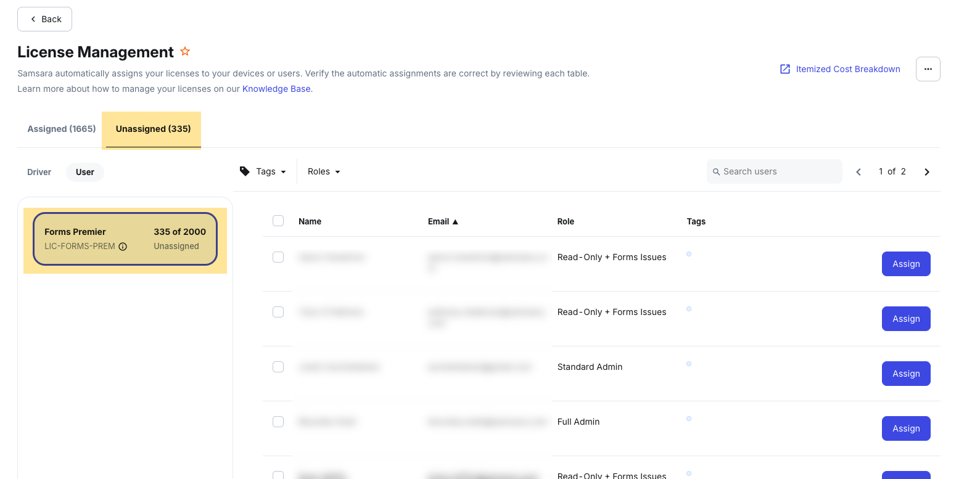Screen dimensions: 980x479
Task: Go to the previous page of users
Action: pyautogui.click(x=859, y=172)
